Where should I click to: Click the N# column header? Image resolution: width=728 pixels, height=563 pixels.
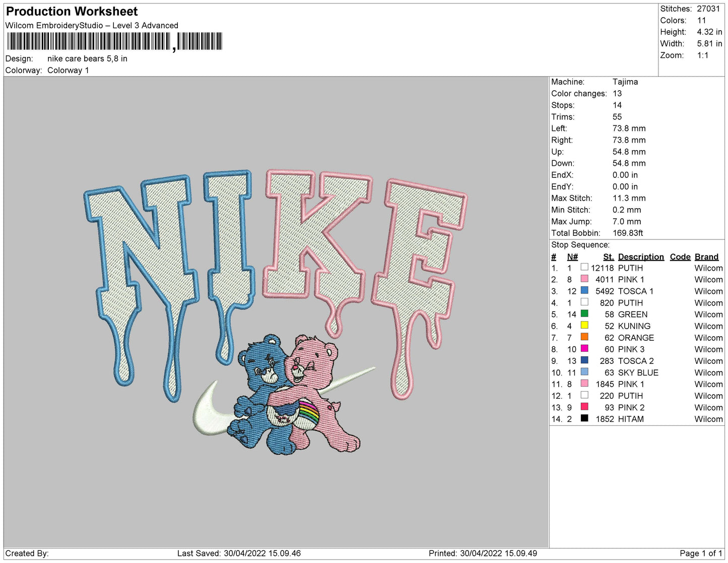(x=572, y=257)
